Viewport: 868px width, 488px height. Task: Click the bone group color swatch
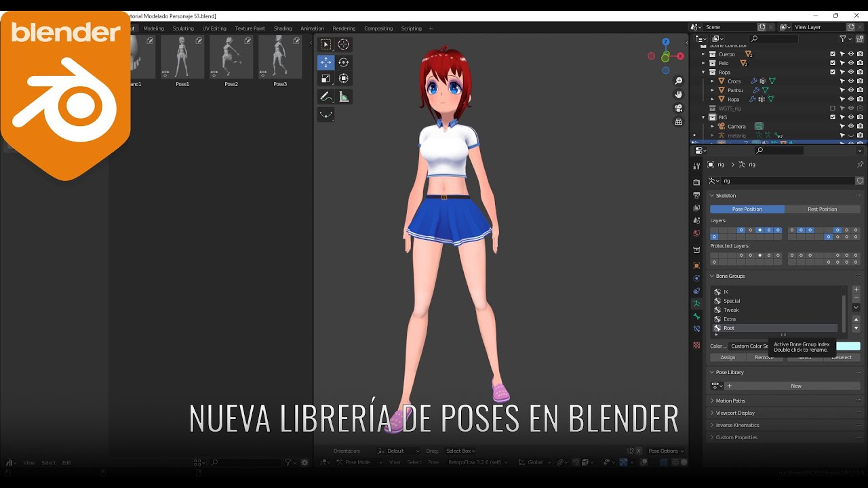tap(848, 346)
